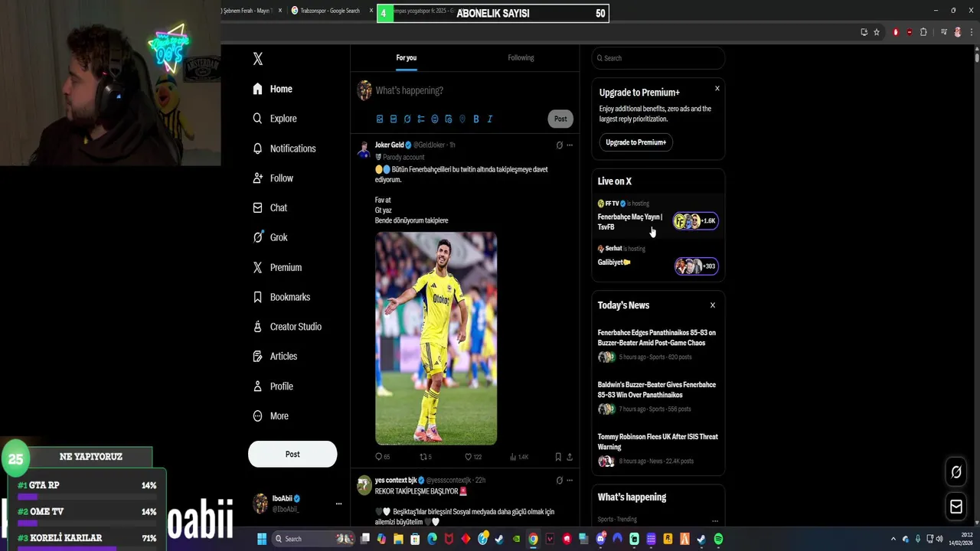Click the Upgrade to Premium+ button
This screenshot has height=551, width=980.
pyautogui.click(x=635, y=142)
